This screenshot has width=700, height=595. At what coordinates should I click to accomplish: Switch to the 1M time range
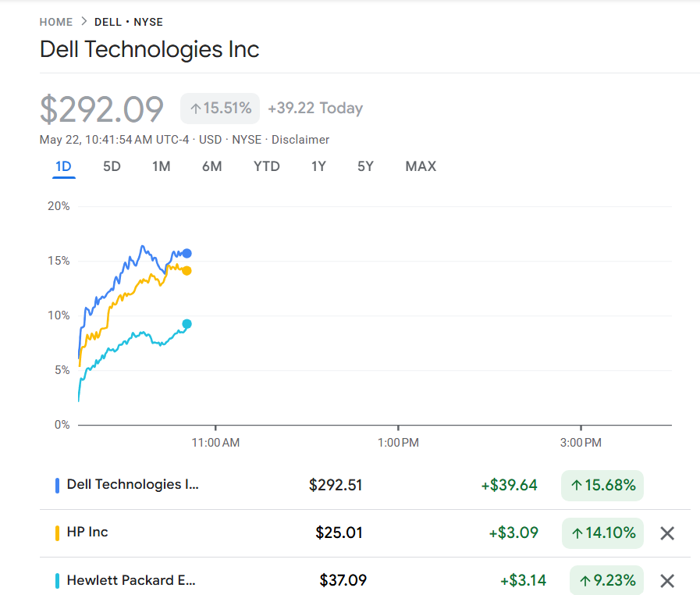[x=162, y=166]
